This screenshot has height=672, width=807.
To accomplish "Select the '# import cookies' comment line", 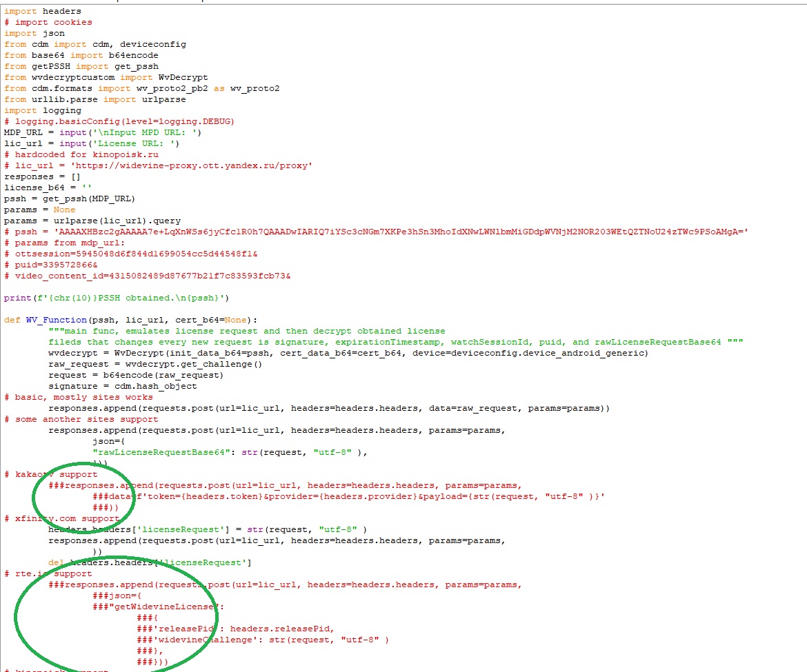I will 48,23.
